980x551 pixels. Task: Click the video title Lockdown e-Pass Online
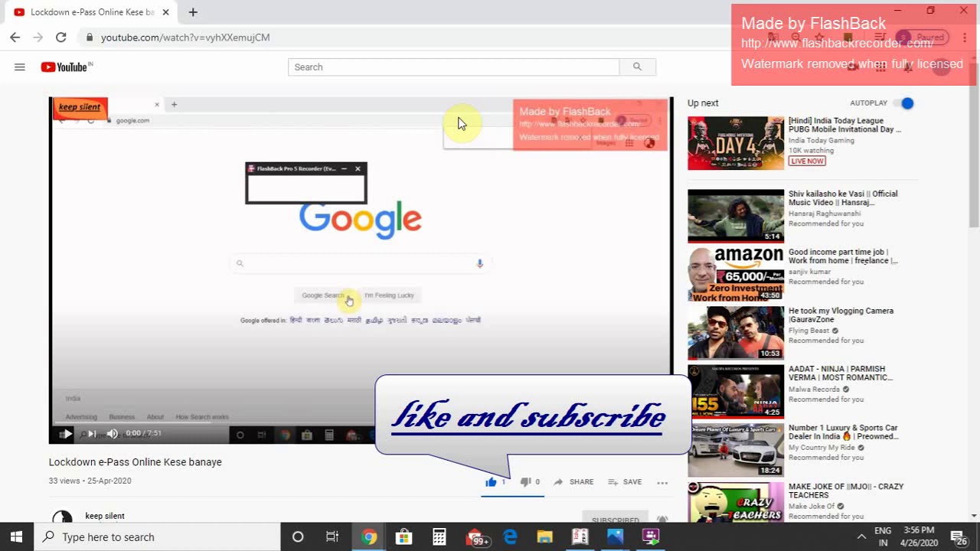[136, 462]
